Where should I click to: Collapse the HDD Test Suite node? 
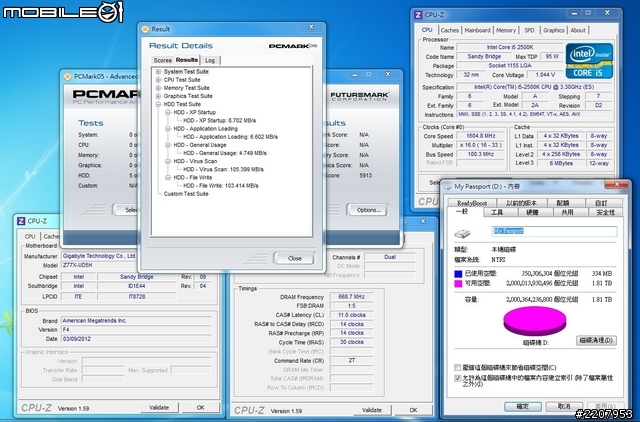(x=158, y=104)
